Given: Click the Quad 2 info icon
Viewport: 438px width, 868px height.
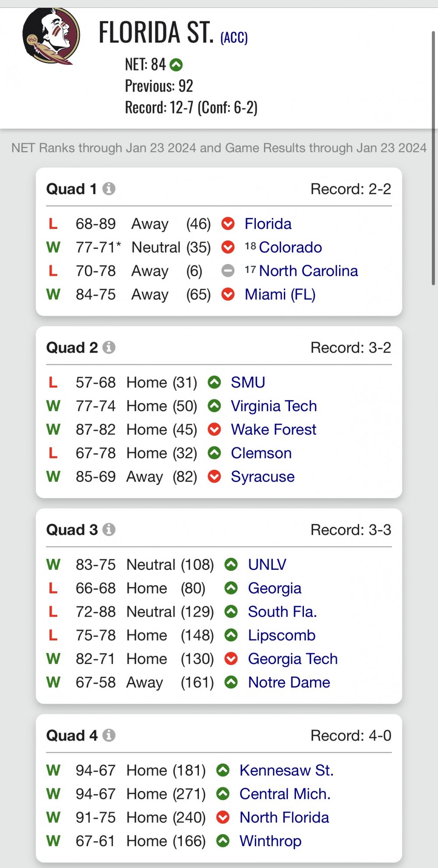Looking at the screenshot, I should click(x=109, y=347).
